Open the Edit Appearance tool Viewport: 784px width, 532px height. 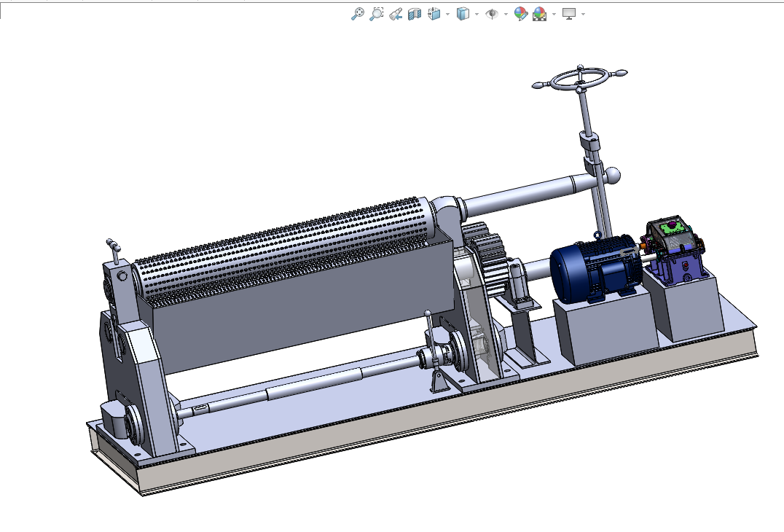pos(520,14)
